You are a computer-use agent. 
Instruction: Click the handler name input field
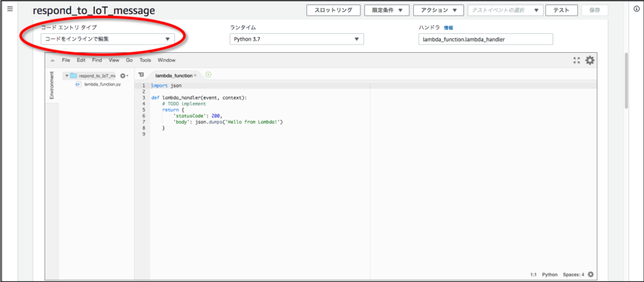pyautogui.click(x=486, y=39)
